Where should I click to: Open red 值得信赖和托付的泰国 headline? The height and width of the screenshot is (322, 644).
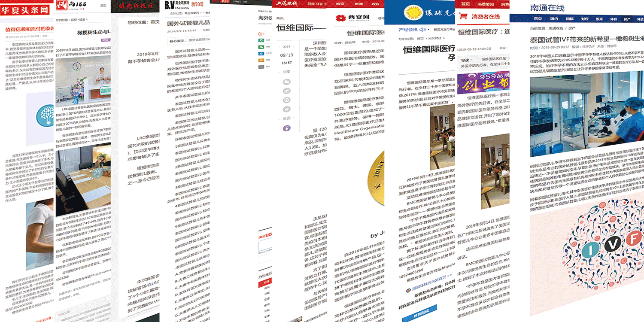click(29, 29)
